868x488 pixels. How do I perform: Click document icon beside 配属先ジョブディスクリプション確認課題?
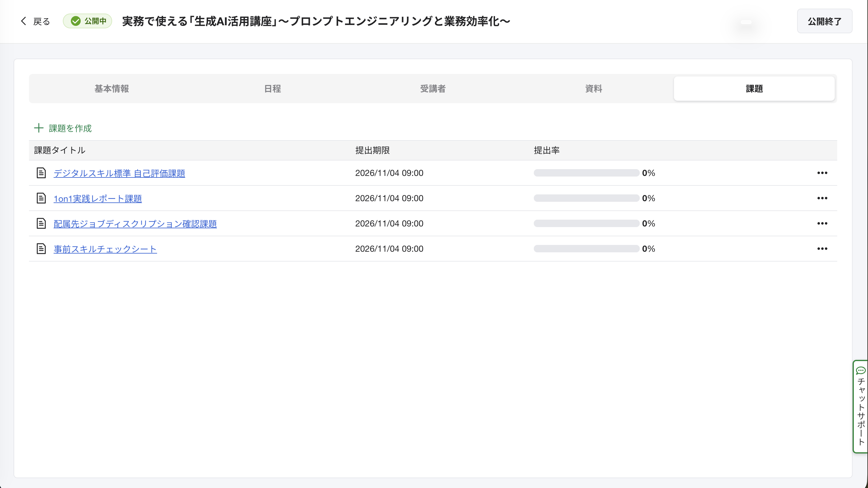tap(41, 223)
